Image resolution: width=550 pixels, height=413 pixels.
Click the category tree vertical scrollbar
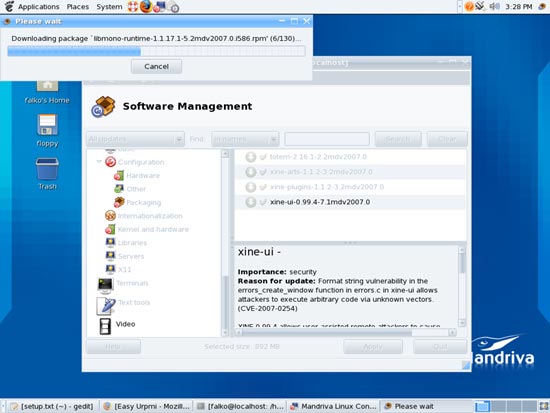pyautogui.click(x=225, y=243)
